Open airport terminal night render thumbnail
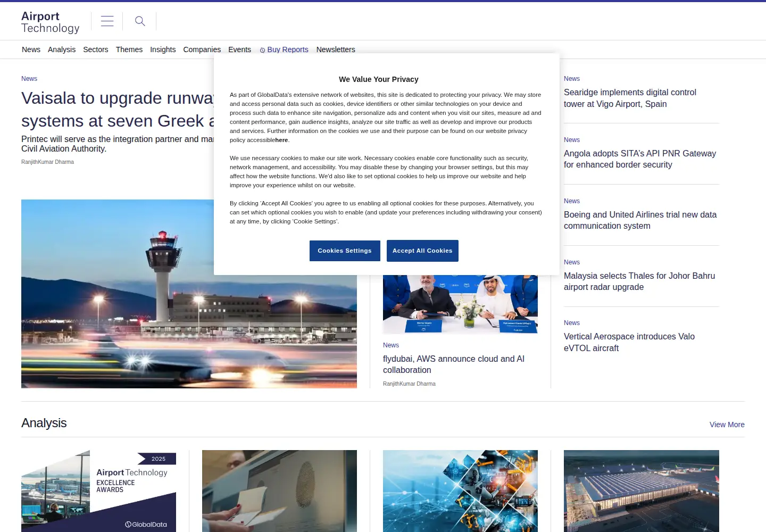The width and height of the screenshot is (766, 532). click(x=642, y=491)
